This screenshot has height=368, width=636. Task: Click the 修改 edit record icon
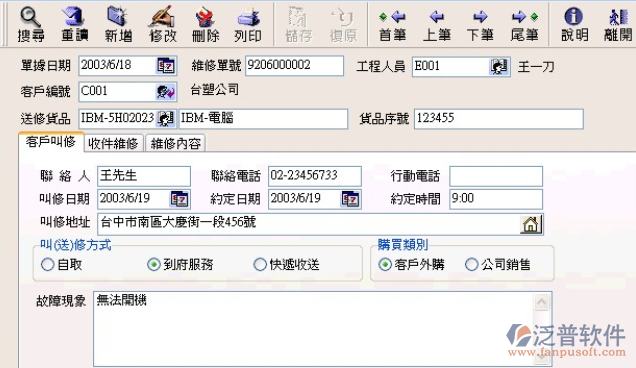point(162,16)
